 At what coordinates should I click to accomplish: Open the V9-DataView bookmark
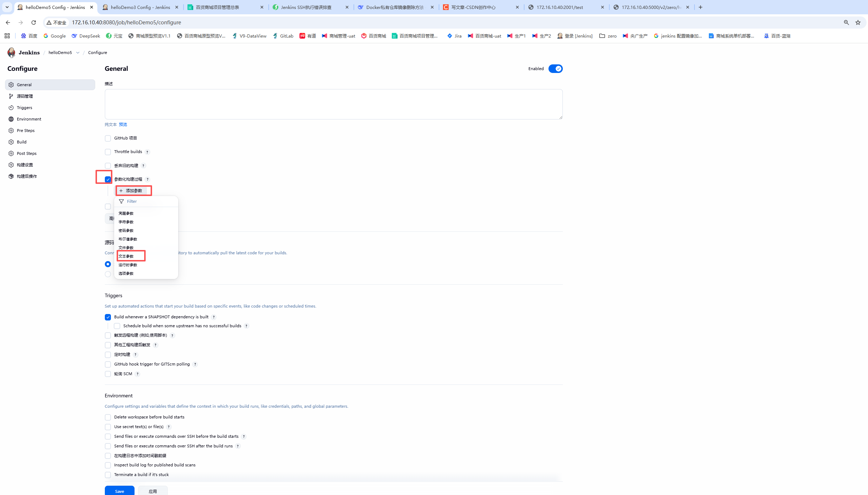[249, 36]
